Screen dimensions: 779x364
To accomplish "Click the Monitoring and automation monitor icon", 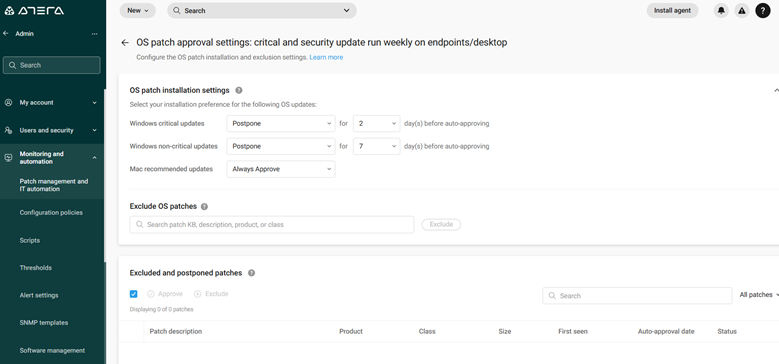I will 8,158.
